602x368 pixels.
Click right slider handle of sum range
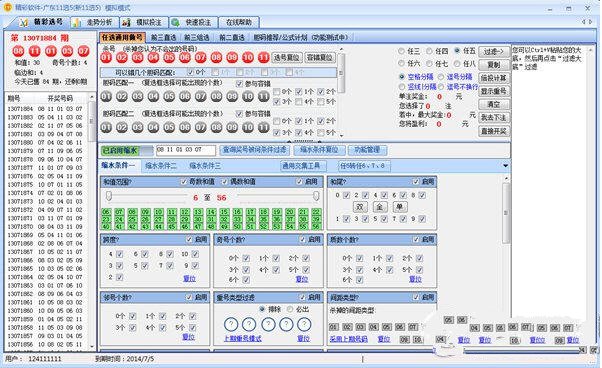click(x=316, y=196)
